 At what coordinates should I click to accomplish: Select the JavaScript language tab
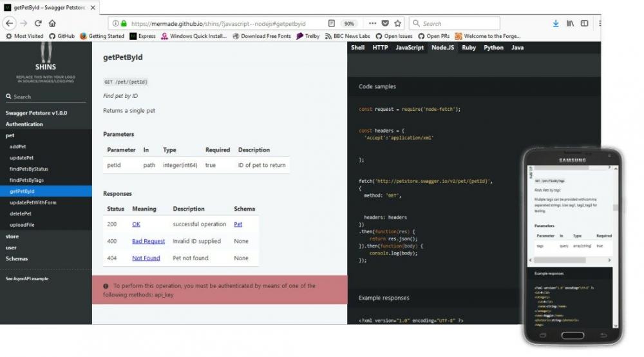coord(409,48)
